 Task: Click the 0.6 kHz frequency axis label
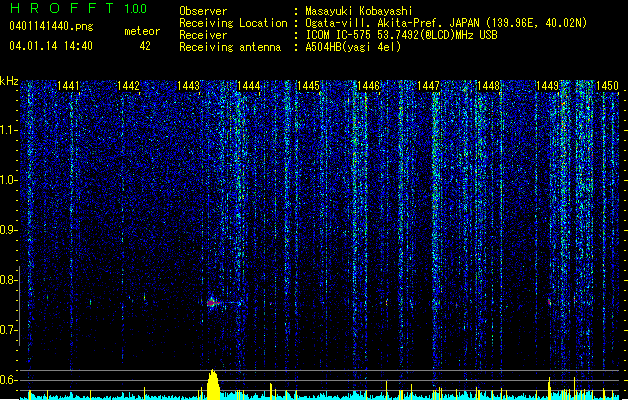pyautogui.click(x=9, y=380)
